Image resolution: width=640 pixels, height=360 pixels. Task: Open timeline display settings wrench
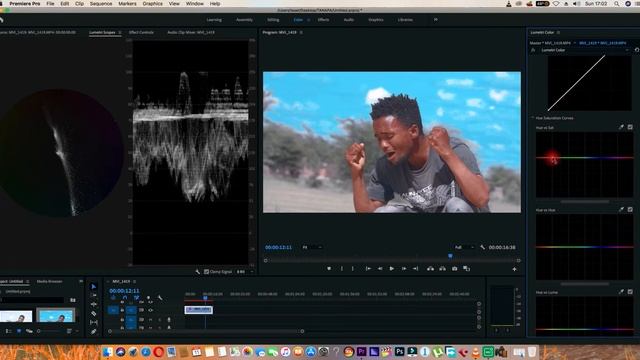(x=160, y=298)
